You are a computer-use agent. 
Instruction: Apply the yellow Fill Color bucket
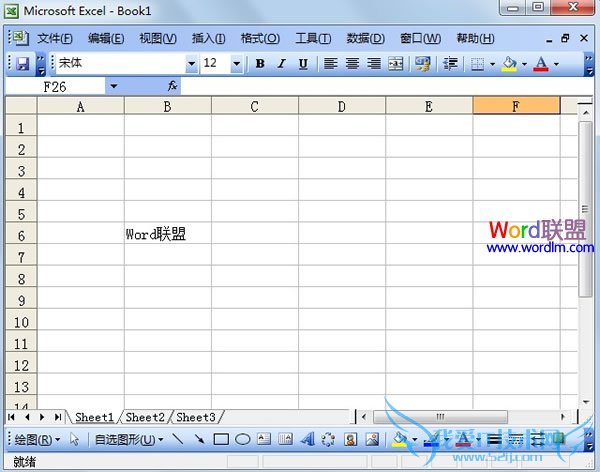(509, 64)
